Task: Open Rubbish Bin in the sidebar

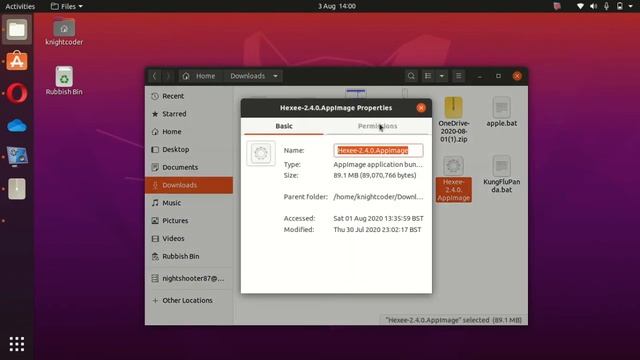Action: pyautogui.click(x=189, y=256)
